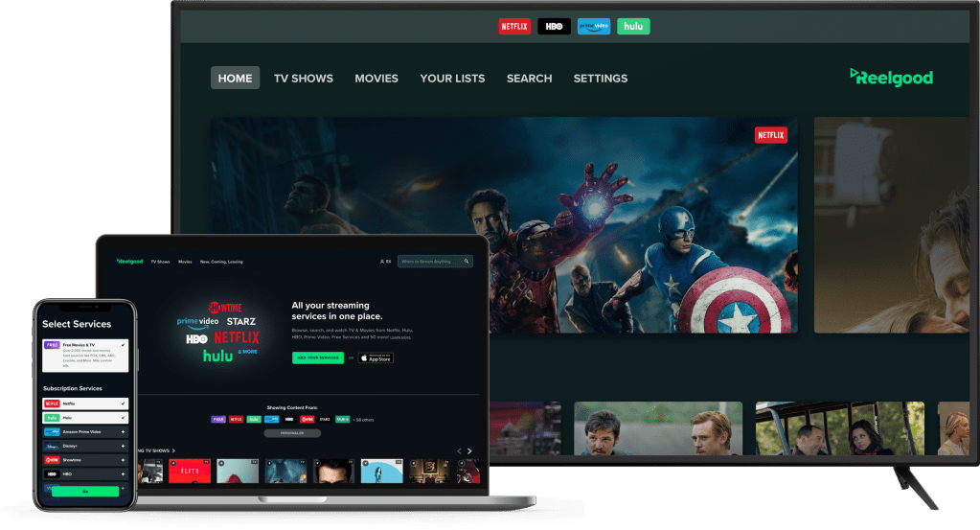Viewport: 980px width, 530px height.
Task: Follow the Learn more link on the laptop
Action: (x=400, y=336)
